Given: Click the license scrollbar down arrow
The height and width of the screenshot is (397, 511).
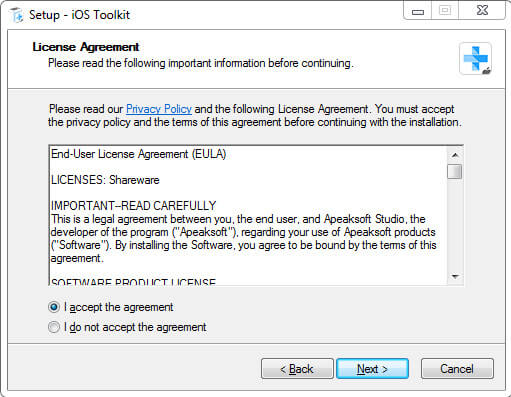Looking at the screenshot, I should (x=455, y=276).
